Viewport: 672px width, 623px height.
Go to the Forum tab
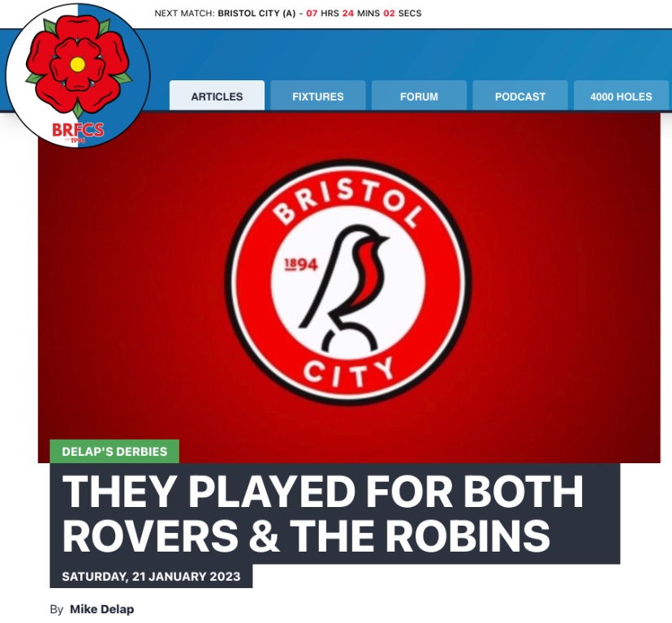(x=419, y=96)
